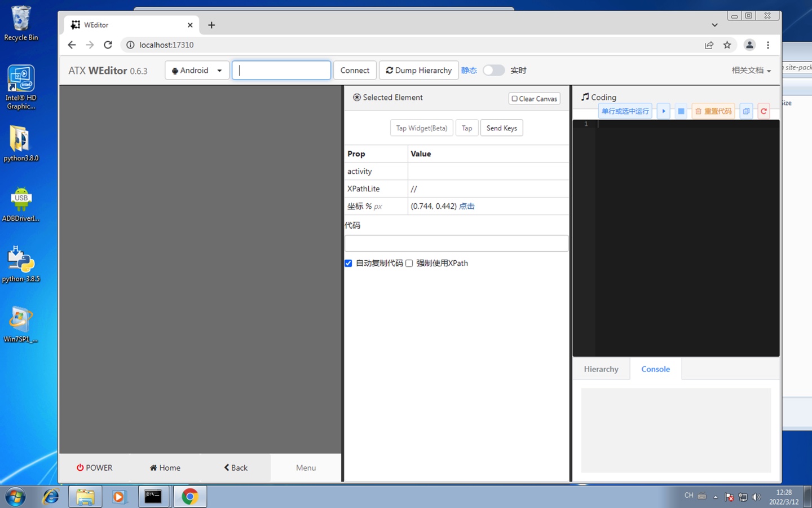Close the WEditor tab

(x=190, y=25)
